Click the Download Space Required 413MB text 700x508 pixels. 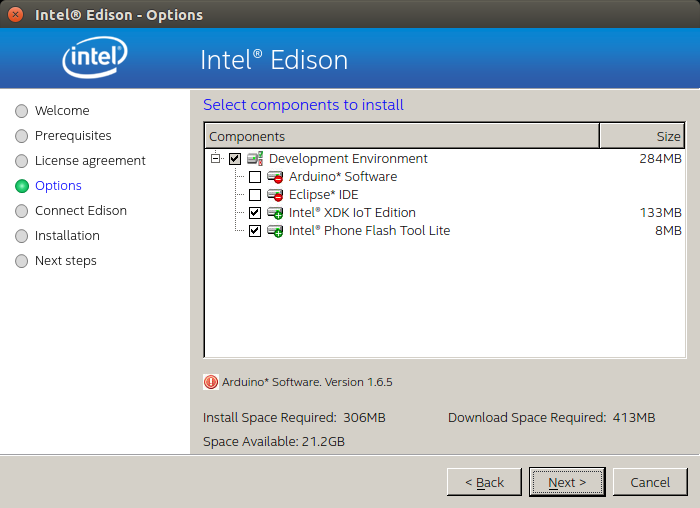552,417
